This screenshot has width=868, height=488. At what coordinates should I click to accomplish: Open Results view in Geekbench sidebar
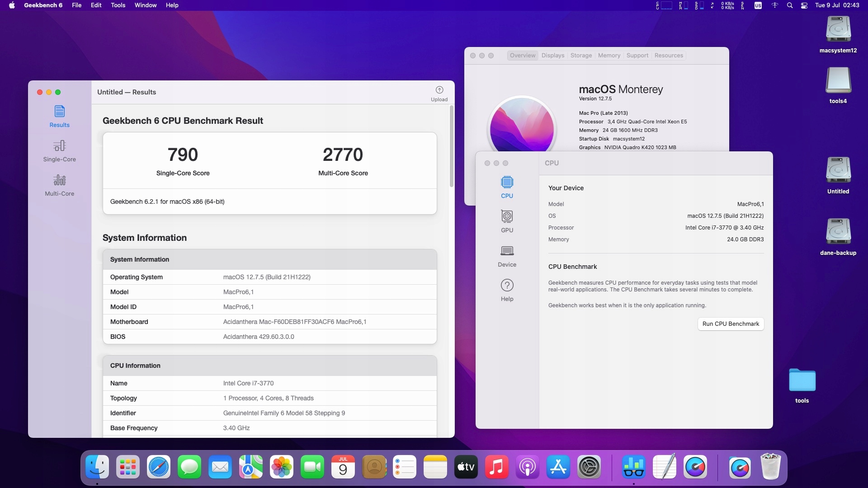59,117
